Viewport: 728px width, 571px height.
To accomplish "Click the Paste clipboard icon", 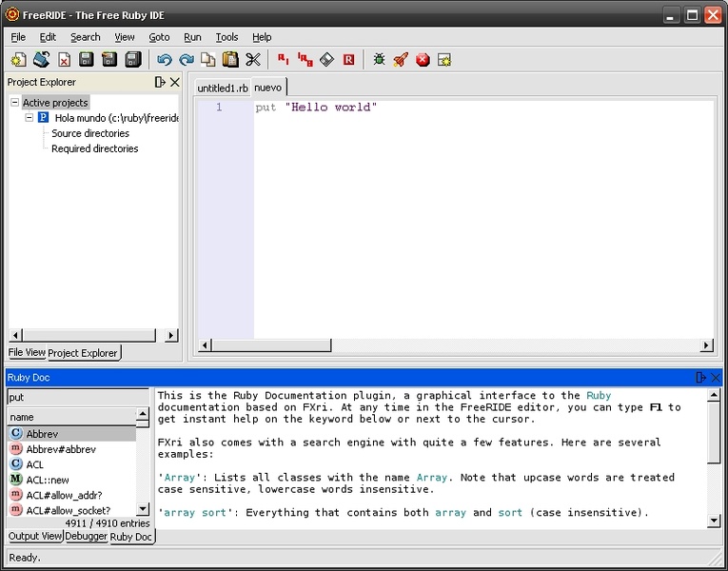I will (230, 59).
